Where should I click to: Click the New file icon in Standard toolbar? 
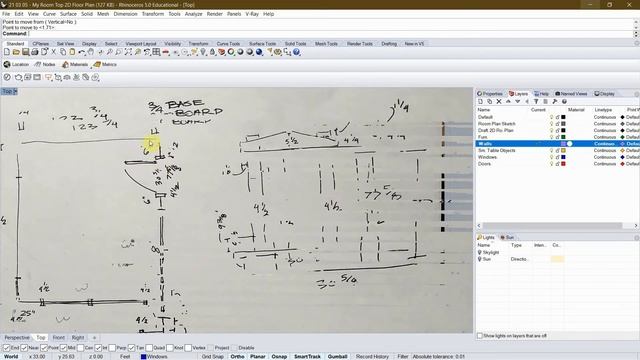7,52
